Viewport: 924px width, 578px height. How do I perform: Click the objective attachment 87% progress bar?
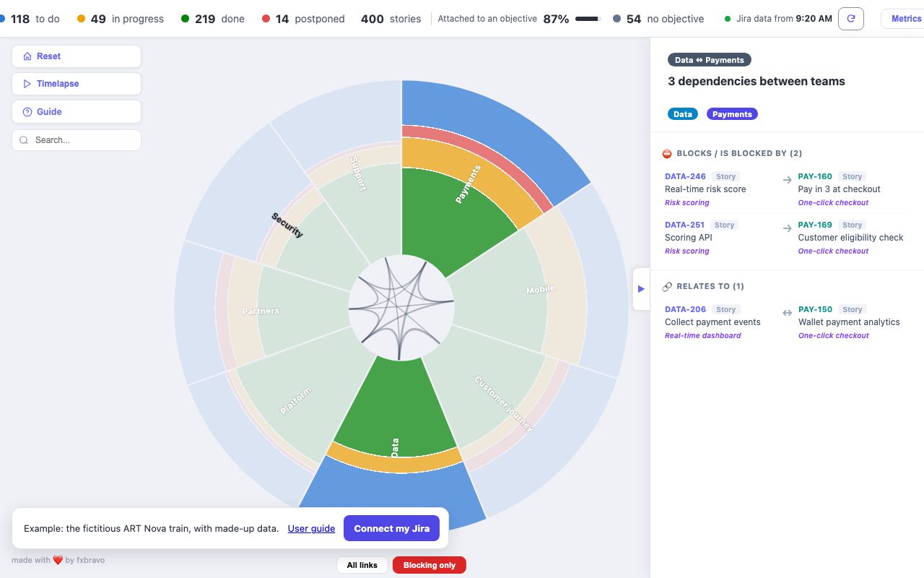click(x=588, y=19)
